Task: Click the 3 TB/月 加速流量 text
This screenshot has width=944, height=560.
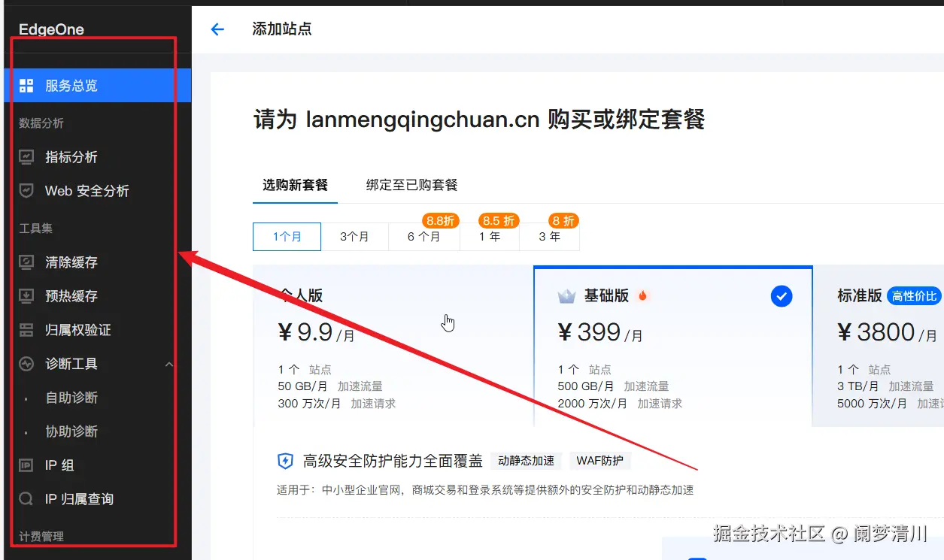Action: (x=885, y=386)
